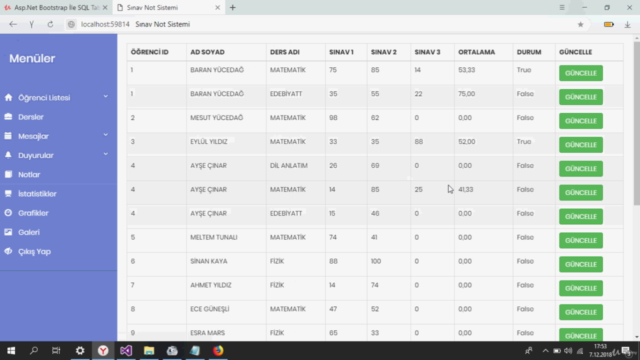Bookmark page with the star icon
The width and height of the screenshot is (640, 360).
coord(580,24)
